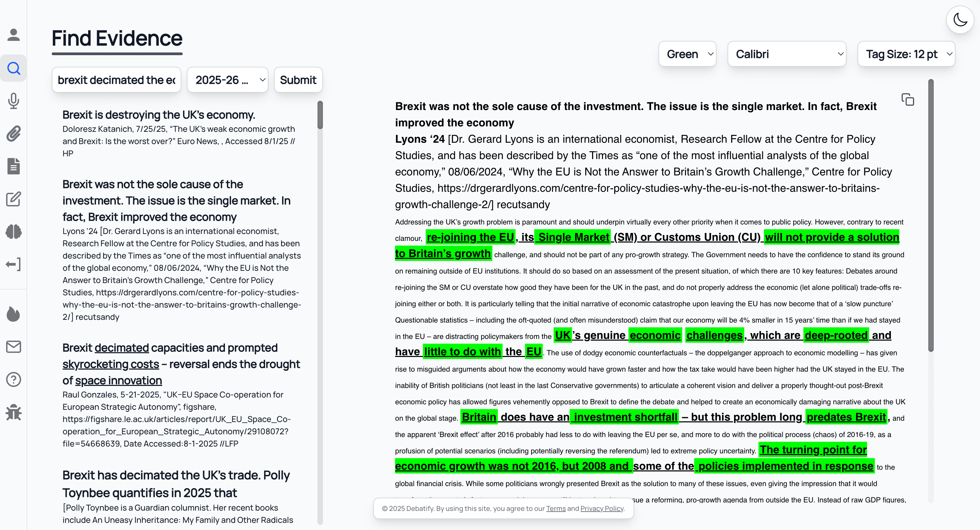Click the bug report icon

[x=13, y=412]
